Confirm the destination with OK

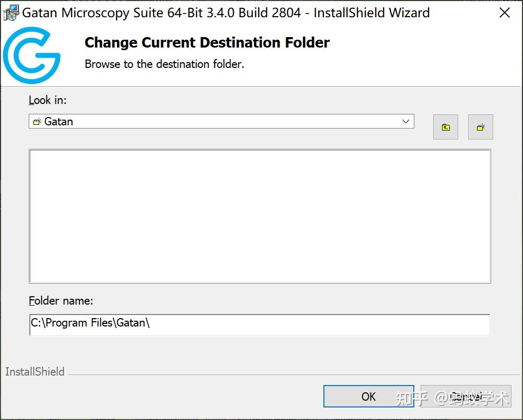[368, 396]
